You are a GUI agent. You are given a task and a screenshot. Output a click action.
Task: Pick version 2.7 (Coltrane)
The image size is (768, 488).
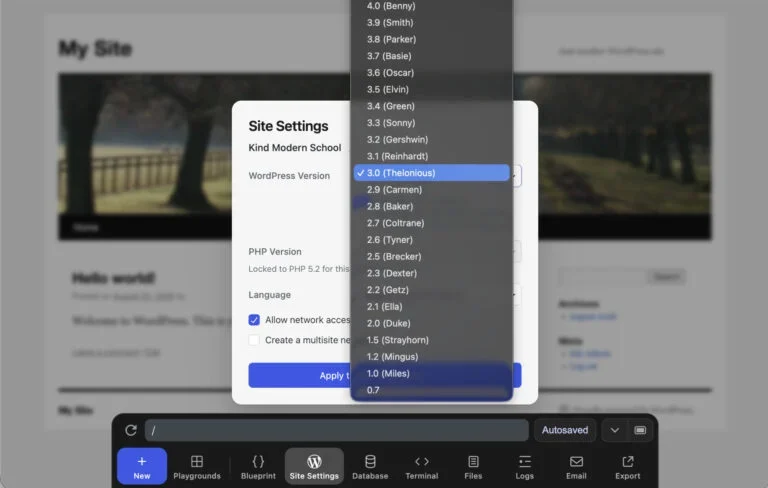tap(432, 223)
